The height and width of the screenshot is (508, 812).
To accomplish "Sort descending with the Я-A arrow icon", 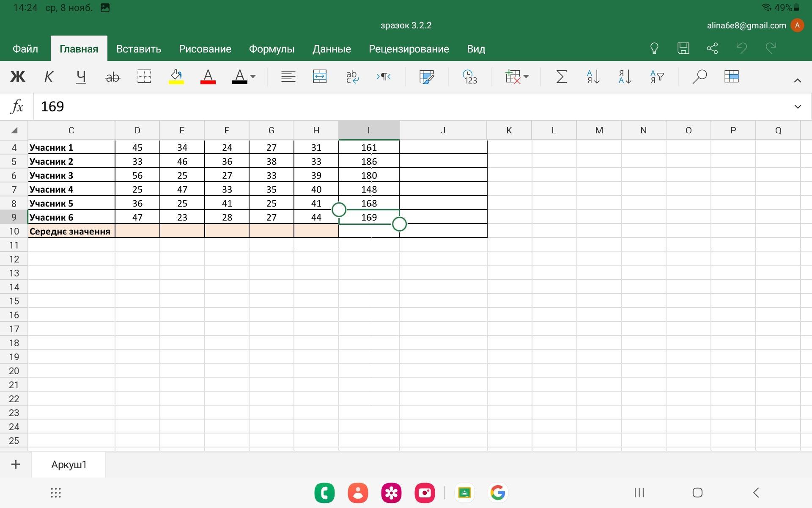I will pyautogui.click(x=625, y=77).
